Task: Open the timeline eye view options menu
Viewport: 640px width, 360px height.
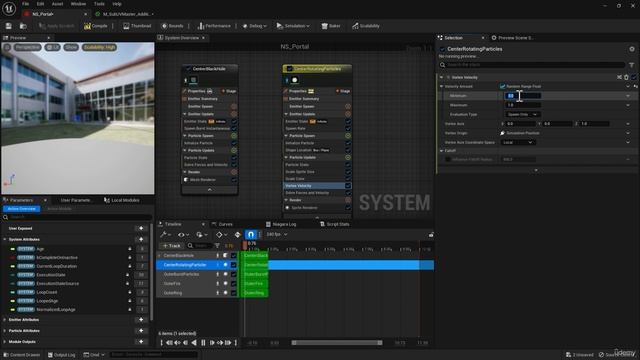Action: point(182,234)
